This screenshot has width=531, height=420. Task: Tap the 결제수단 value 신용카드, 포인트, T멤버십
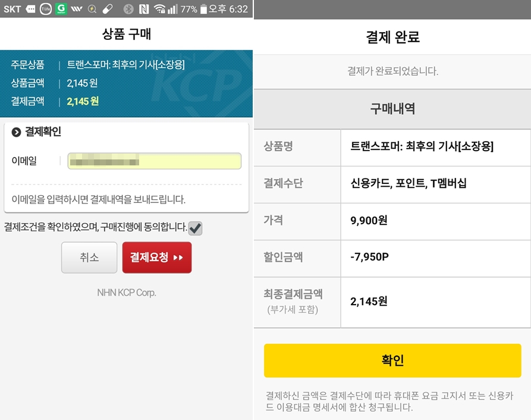click(409, 184)
